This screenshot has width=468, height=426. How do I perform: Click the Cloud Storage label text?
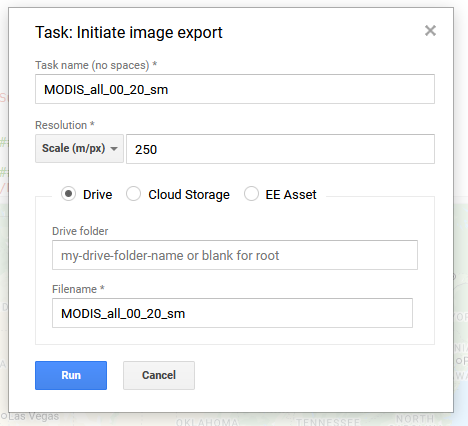189,195
